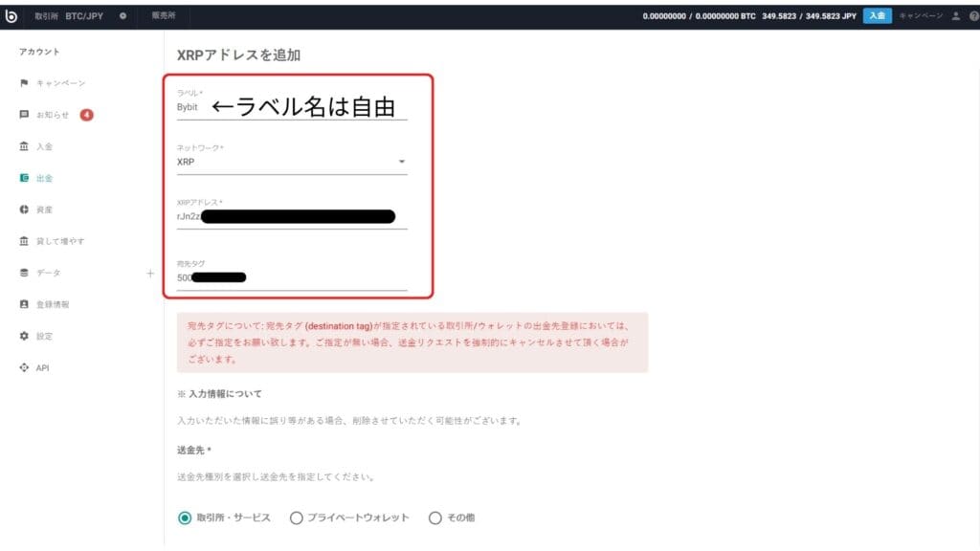Open the ネットワーク XRP dropdown
Screen dimensions: 980x551
coord(292,162)
